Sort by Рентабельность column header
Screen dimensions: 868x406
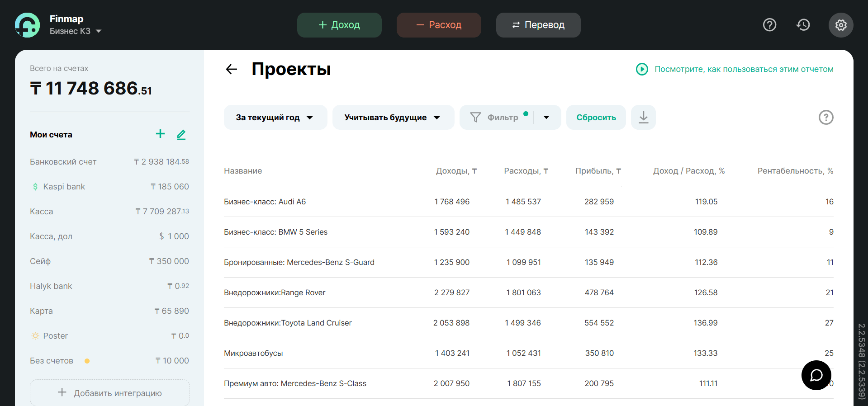pos(795,171)
